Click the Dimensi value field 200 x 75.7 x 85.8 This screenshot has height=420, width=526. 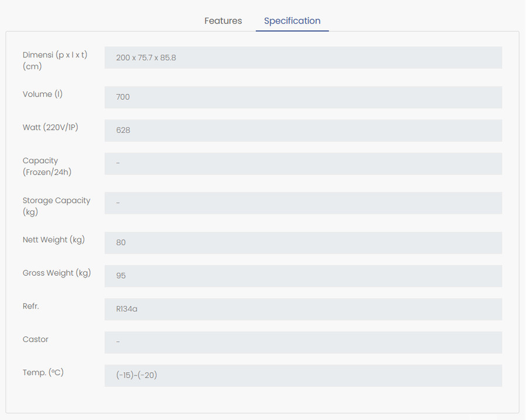coord(303,58)
